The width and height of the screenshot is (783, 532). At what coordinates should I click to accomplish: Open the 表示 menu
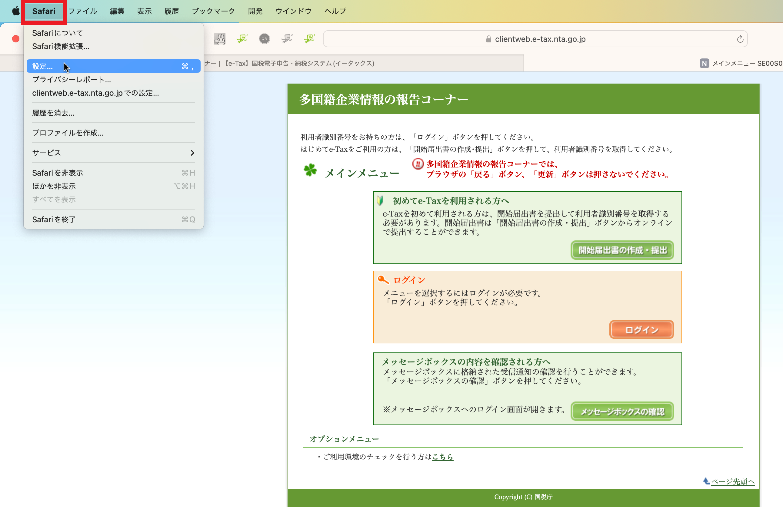[x=144, y=11]
